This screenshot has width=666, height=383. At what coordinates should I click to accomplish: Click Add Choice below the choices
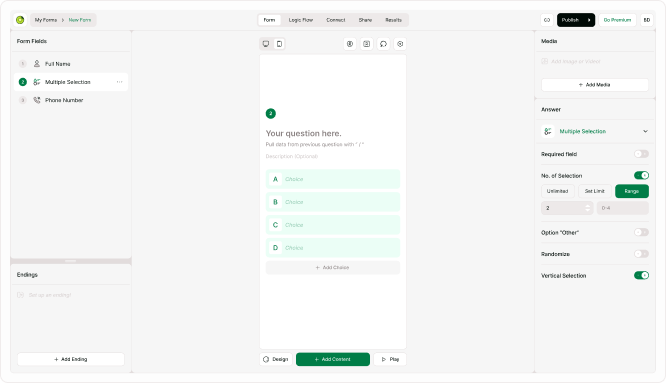(x=333, y=268)
